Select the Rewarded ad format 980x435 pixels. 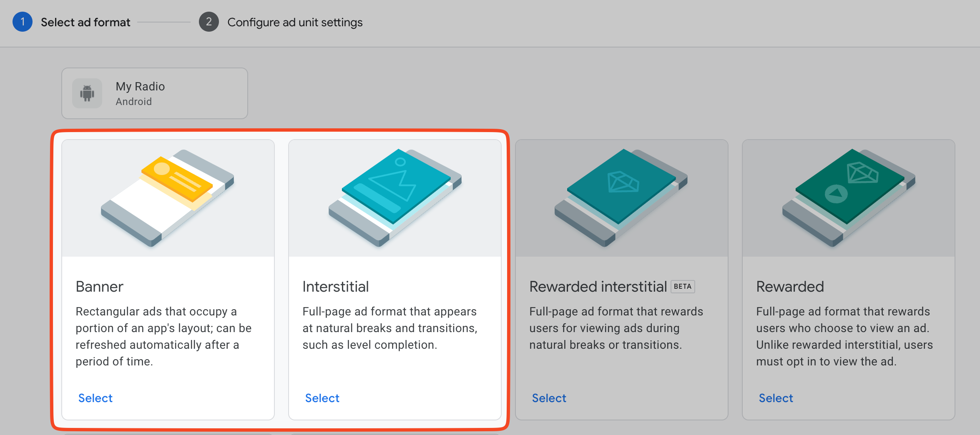(776, 398)
